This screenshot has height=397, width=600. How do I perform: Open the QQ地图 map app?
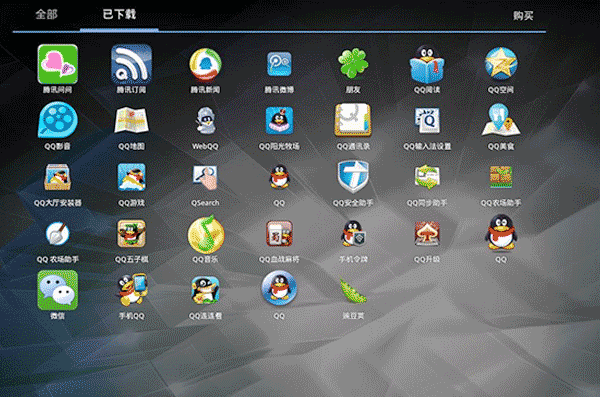132,120
